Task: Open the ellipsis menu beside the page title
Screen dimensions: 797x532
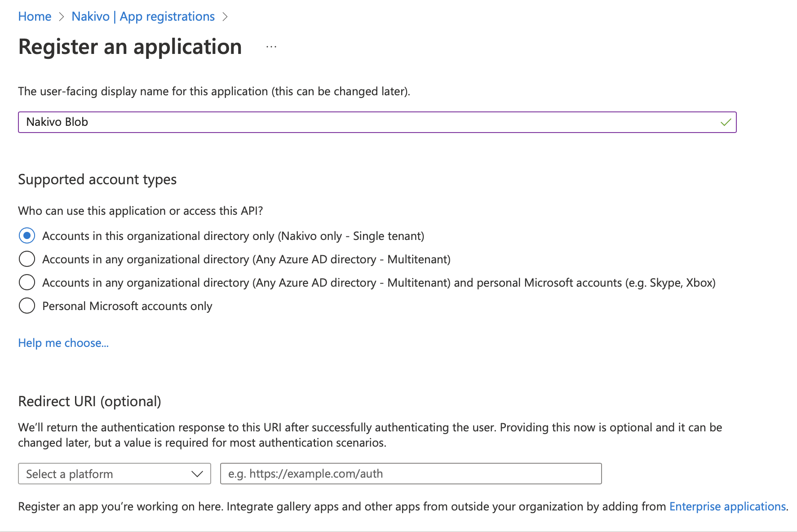Action: 271,47
